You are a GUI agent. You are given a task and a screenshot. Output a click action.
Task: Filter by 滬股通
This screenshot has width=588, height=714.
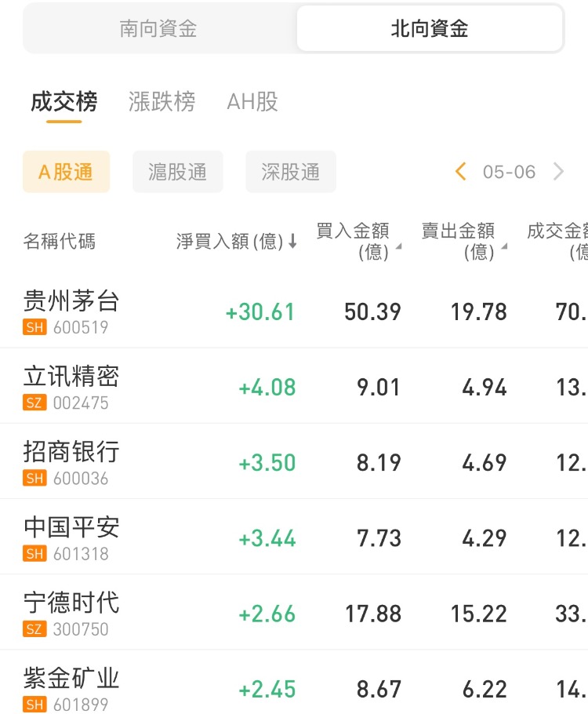(178, 172)
